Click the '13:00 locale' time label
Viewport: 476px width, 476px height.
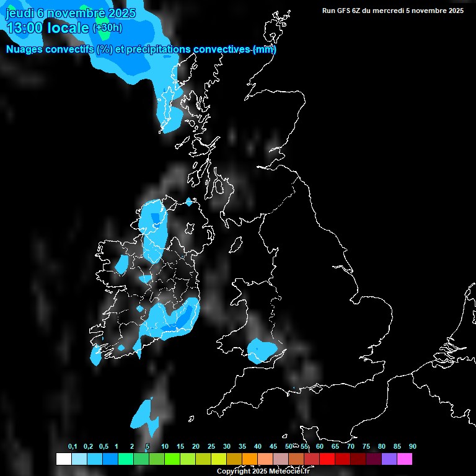[48, 28]
